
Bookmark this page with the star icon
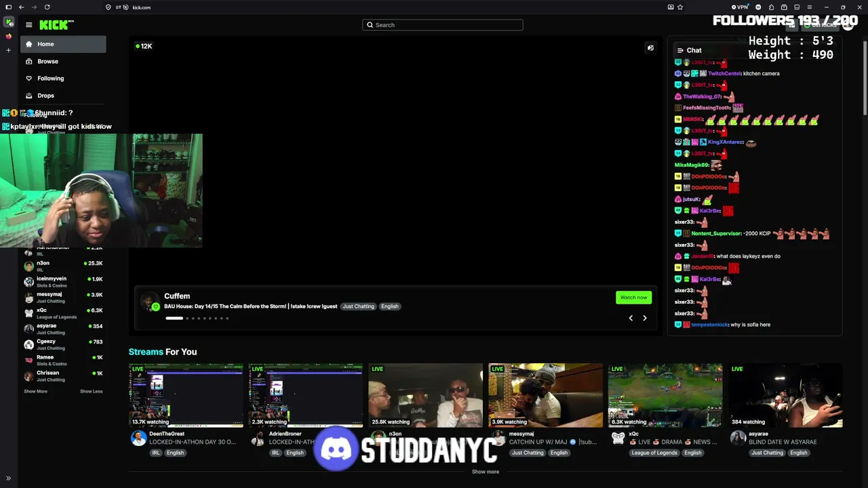click(x=680, y=7)
